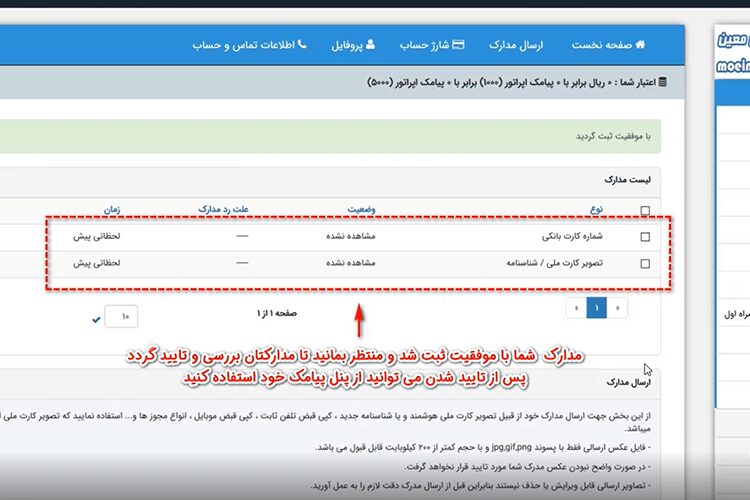Click the لیست مدارک panel heading

tap(627, 179)
